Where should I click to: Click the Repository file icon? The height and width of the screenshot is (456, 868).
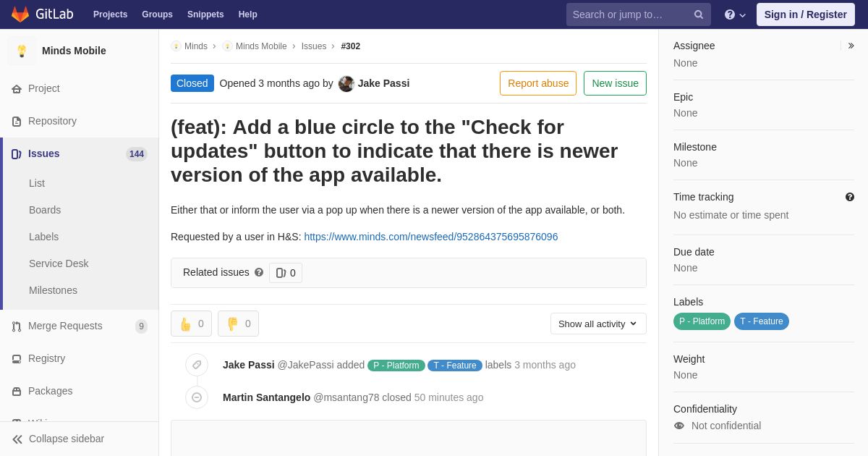[17, 122]
